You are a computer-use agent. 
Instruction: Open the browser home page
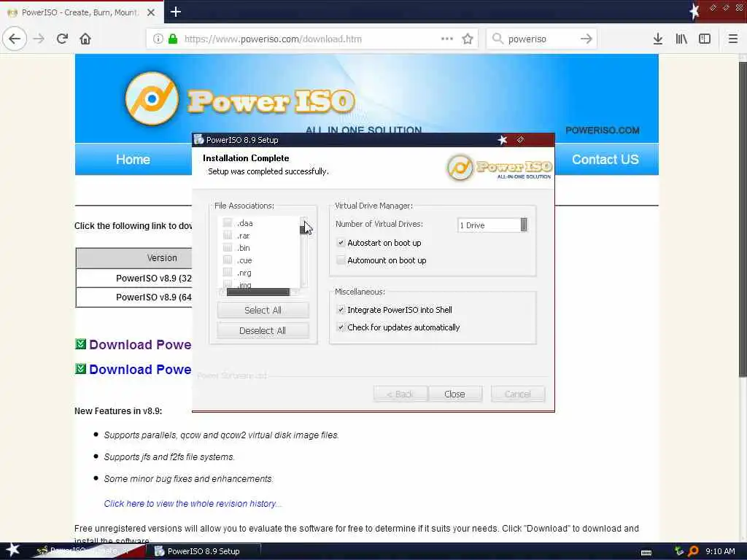(85, 39)
